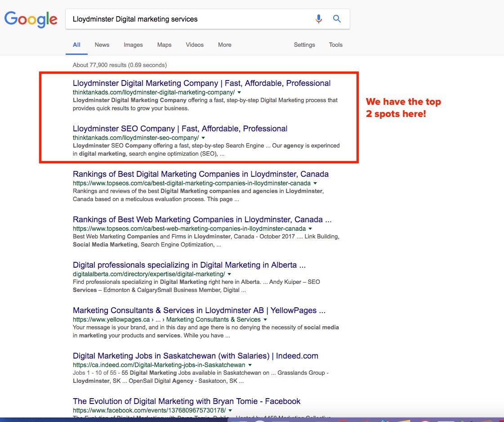The width and height of the screenshot is (504, 422).
Task: Open Digital Marketing Jobs in Saskatchewan Indeed result
Action: [195, 356]
